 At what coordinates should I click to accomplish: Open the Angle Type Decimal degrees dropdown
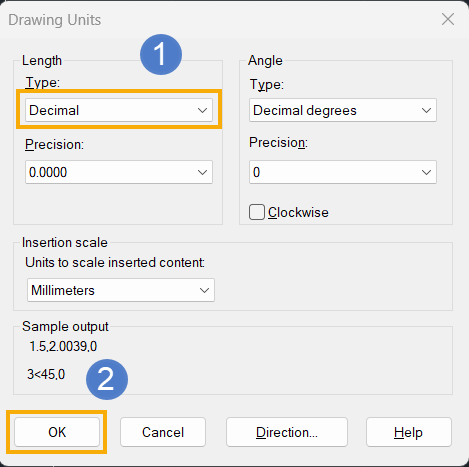(x=343, y=110)
